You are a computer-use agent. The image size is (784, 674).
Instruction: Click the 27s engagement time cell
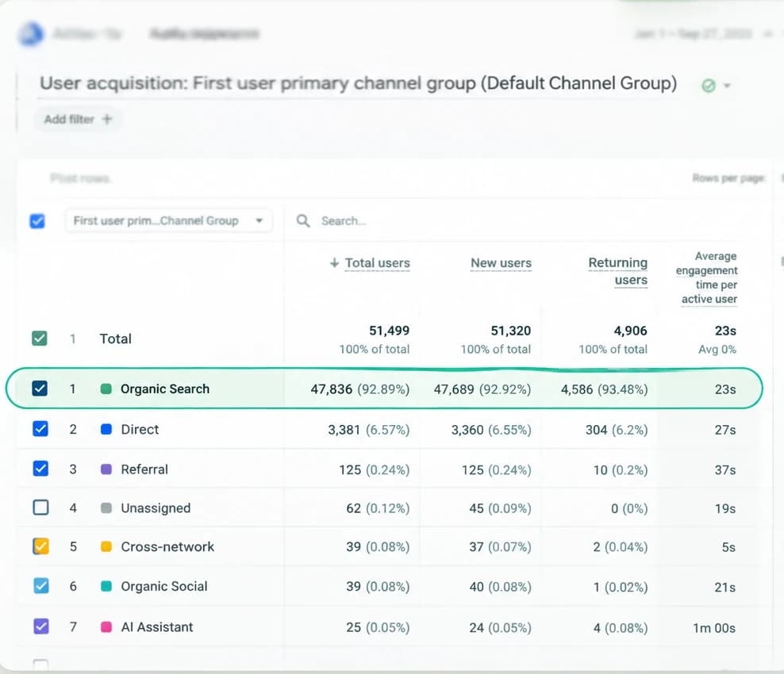725,431
